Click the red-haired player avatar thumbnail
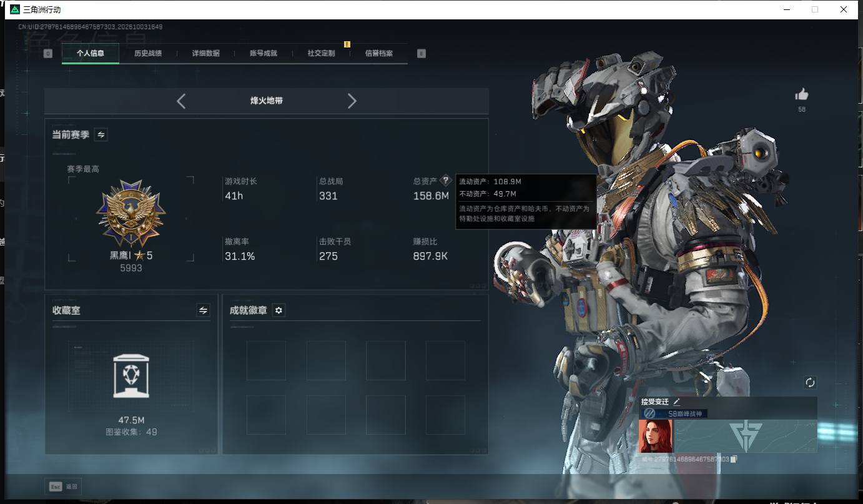 [x=656, y=436]
